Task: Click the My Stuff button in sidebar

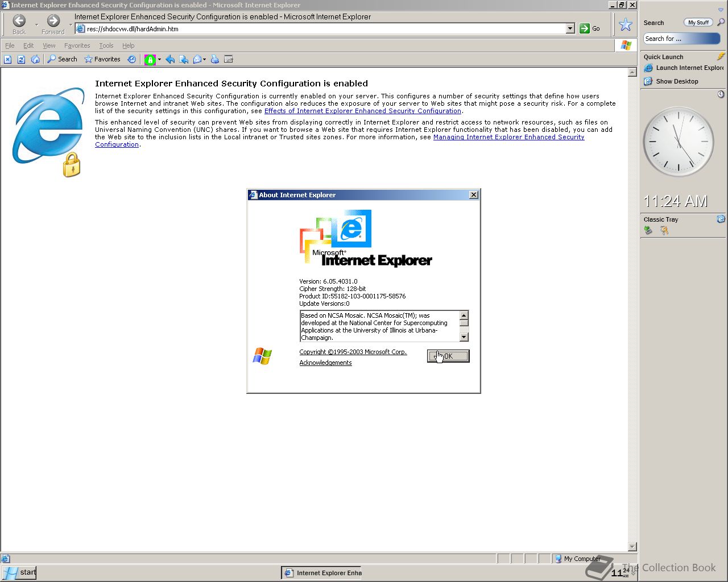Action: click(x=698, y=22)
